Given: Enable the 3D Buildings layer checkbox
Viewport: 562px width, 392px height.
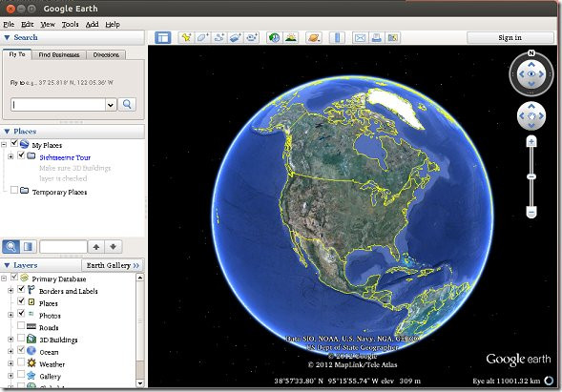Looking at the screenshot, I should pos(21,338).
